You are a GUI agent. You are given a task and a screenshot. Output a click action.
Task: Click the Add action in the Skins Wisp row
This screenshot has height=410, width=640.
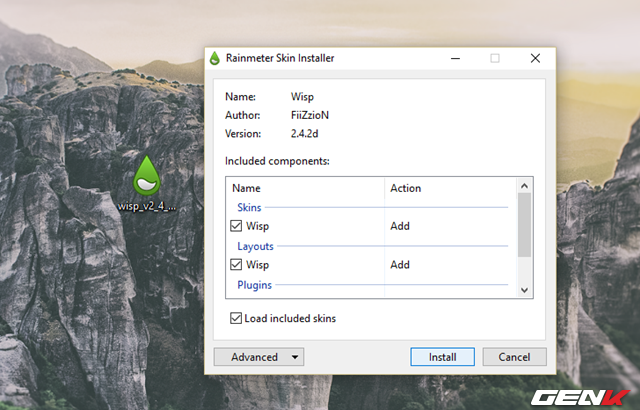click(x=400, y=226)
